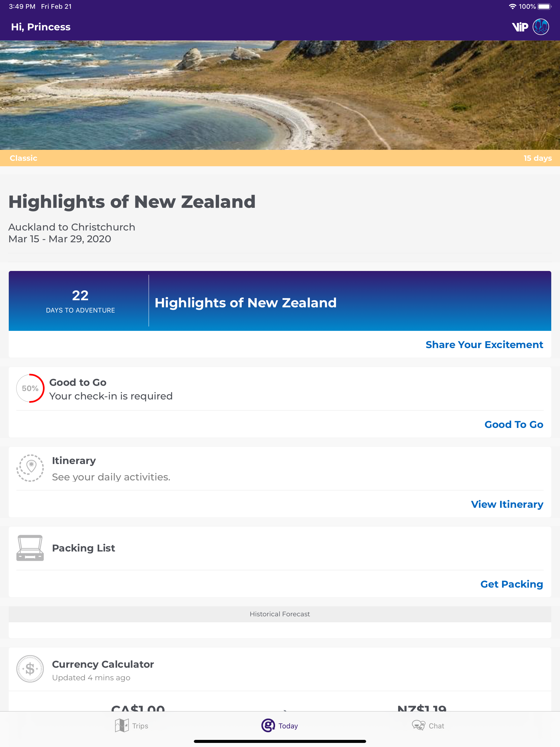Click View Itinerary link

tap(507, 504)
